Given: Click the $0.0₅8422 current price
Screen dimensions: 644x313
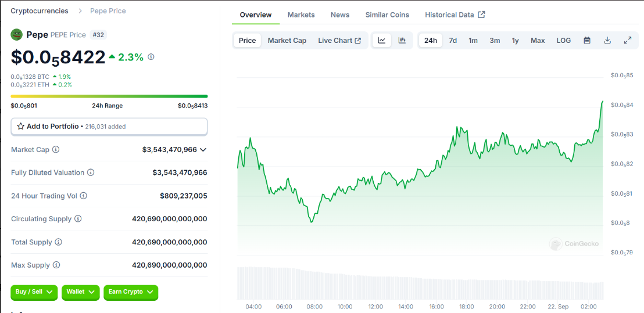Looking at the screenshot, I should pos(58,57).
